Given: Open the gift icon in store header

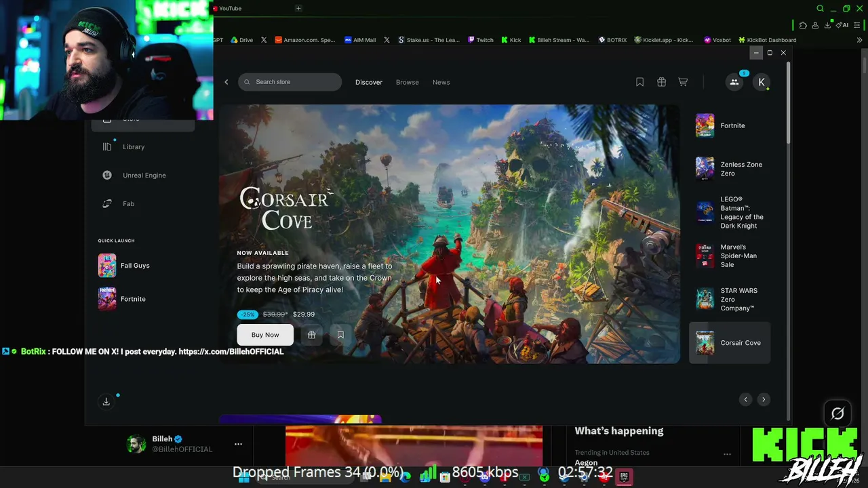Looking at the screenshot, I should [x=662, y=82].
